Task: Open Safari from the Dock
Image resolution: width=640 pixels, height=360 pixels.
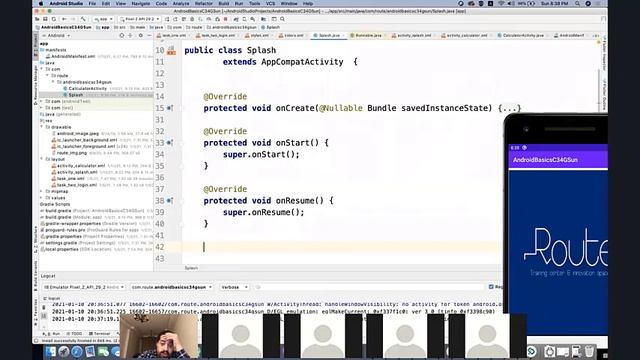Action: click(77, 351)
